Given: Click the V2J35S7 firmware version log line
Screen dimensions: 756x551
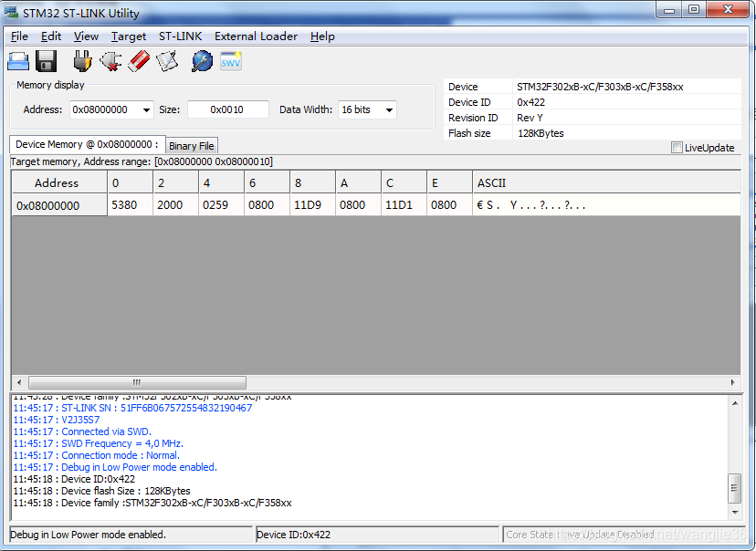Looking at the screenshot, I should (x=57, y=420).
